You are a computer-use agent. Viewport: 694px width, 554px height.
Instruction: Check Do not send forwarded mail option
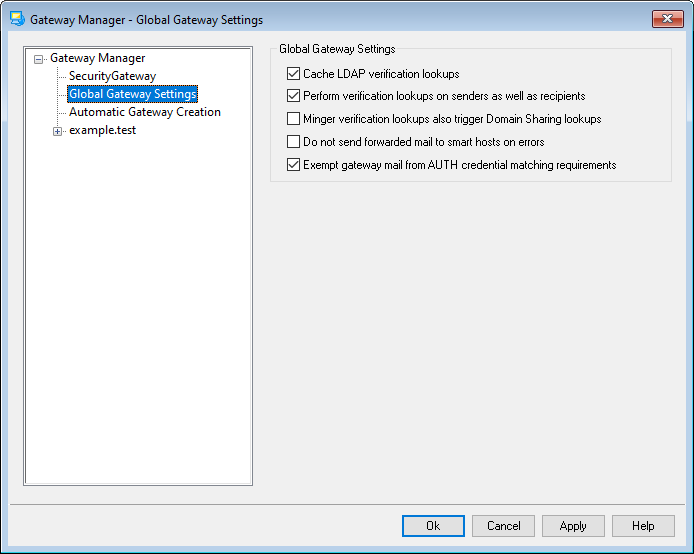[294, 142]
